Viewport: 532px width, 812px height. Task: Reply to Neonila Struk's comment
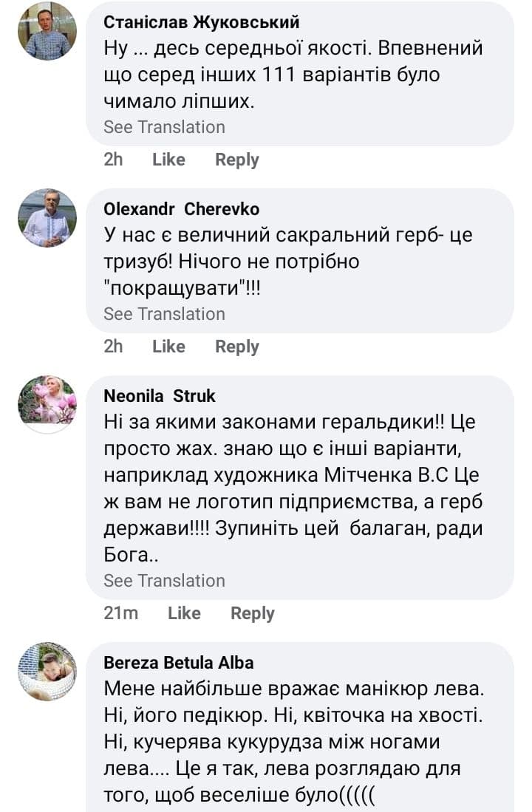[252, 613]
